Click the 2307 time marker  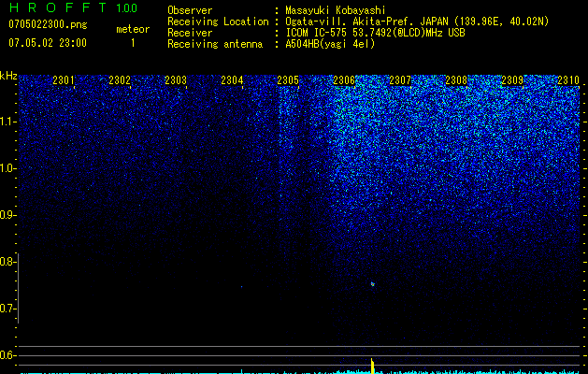click(400, 79)
